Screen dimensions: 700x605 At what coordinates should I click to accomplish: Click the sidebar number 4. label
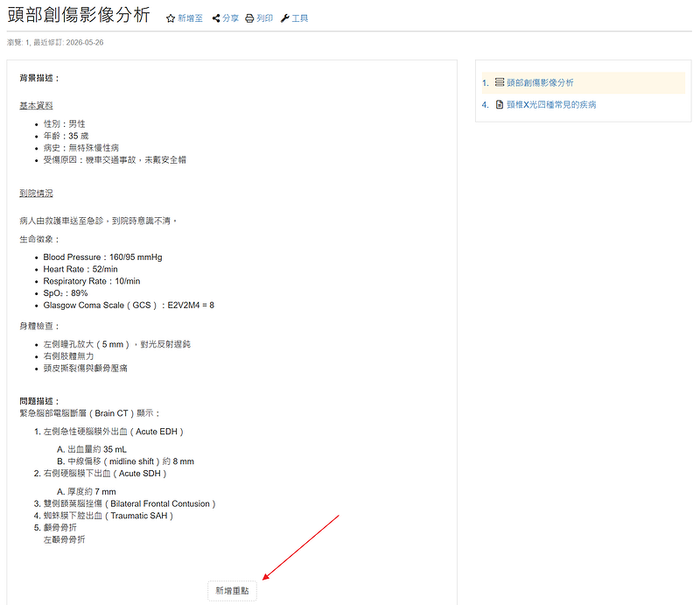(x=486, y=105)
